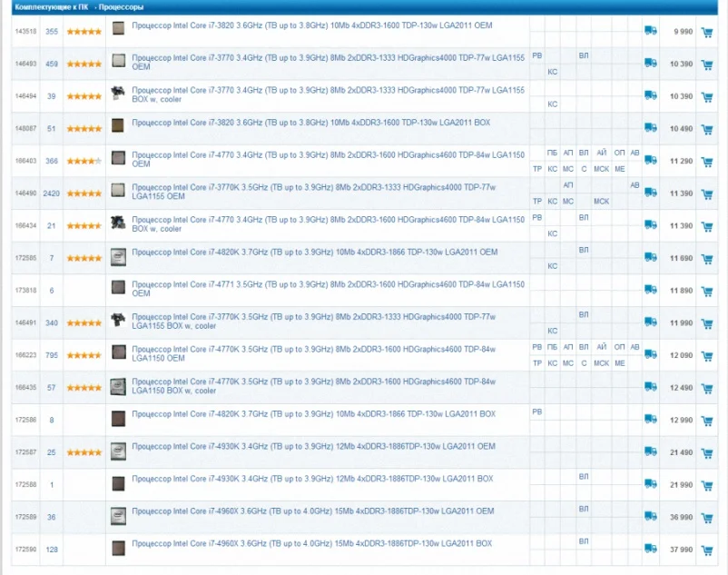Click item code 146491
Viewport: 728px width, 575px height.
click(x=25, y=322)
